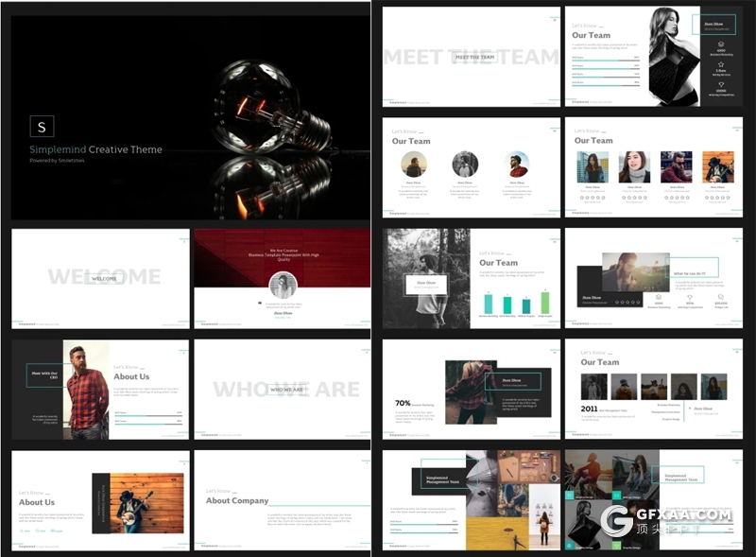
Task: Click the circular woman avatar on red slide
Action: [283, 285]
